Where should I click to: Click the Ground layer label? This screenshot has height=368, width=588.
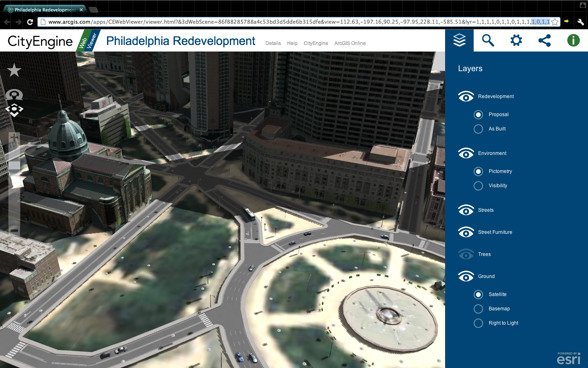(486, 276)
